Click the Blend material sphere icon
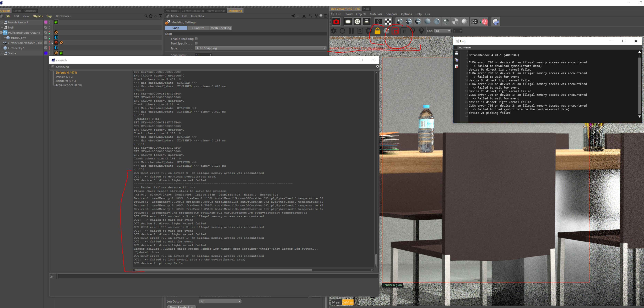 [409, 22]
